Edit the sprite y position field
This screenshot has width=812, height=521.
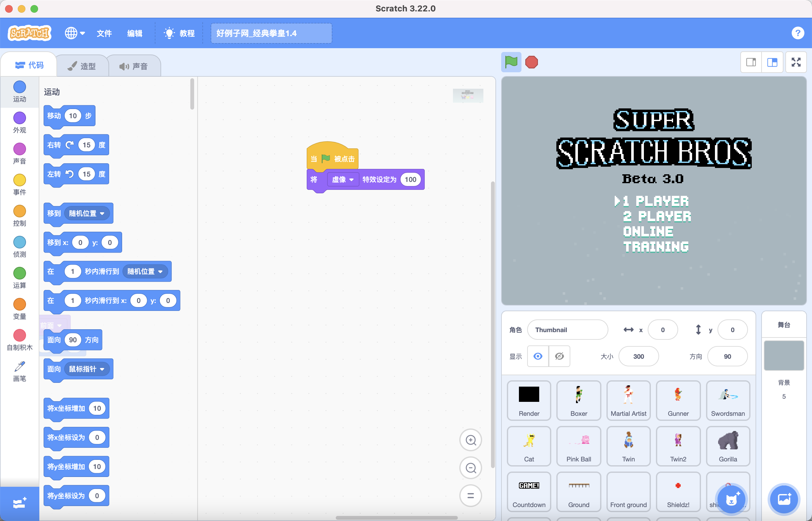point(732,330)
